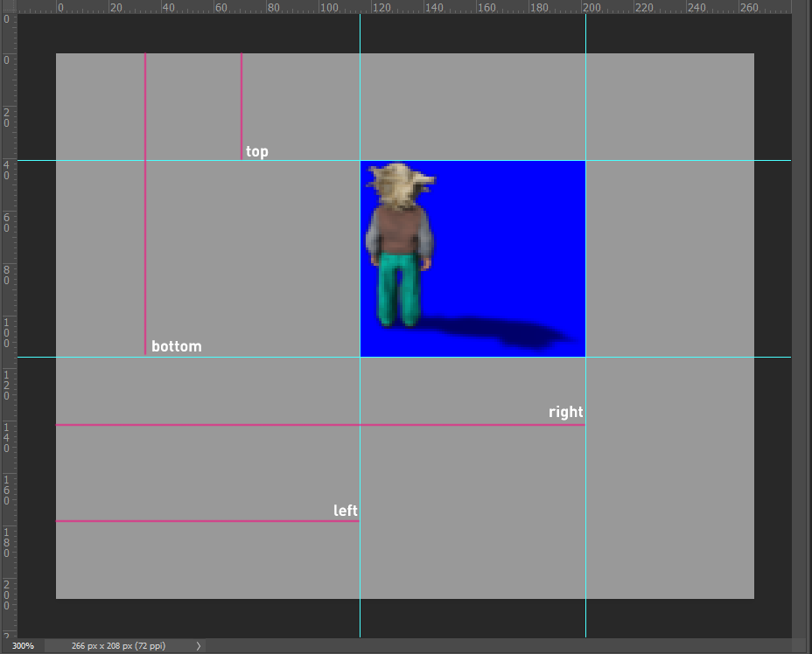Viewport: 812px width, 654px height.
Task: Click the blond character sprite in the blue frame
Action: [400, 245]
